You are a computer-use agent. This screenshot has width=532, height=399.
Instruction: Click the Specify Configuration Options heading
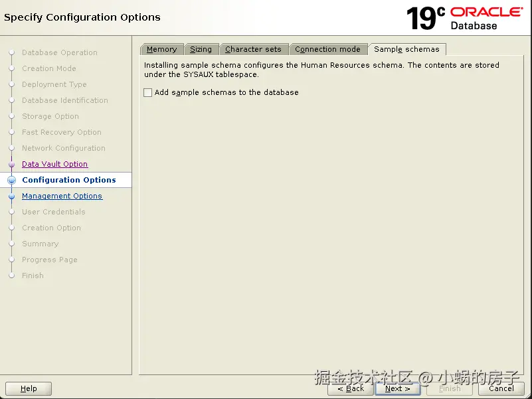pyautogui.click(x=82, y=17)
